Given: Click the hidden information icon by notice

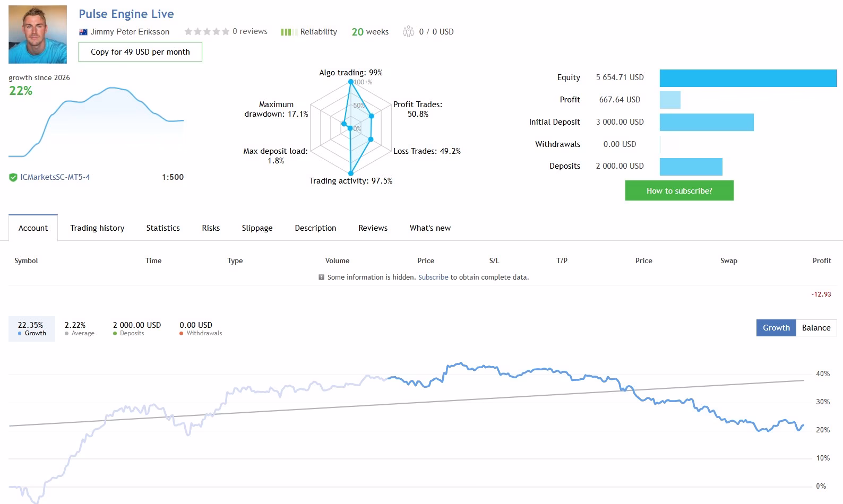Looking at the screenshot, I should tap(321, 277).
